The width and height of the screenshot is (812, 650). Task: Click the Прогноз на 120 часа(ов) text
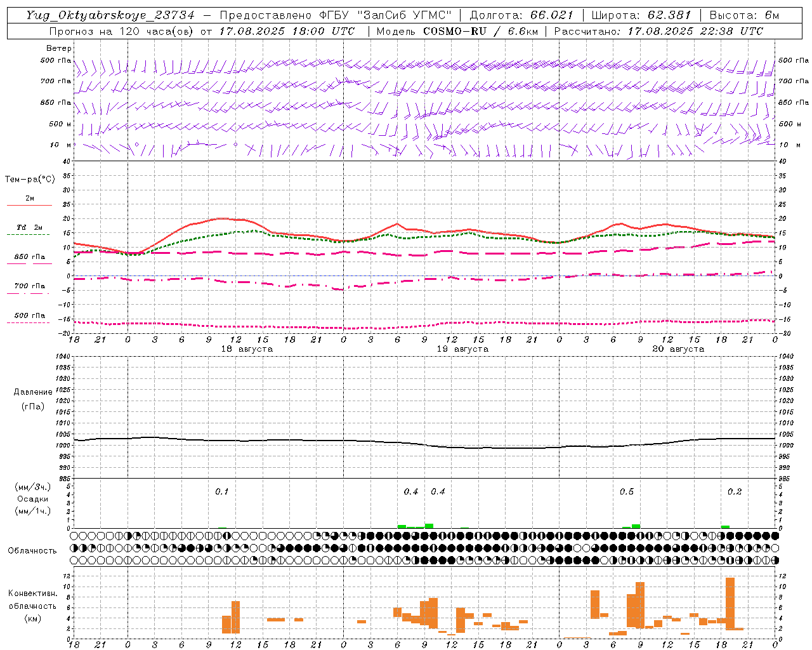tap(122, 31)
